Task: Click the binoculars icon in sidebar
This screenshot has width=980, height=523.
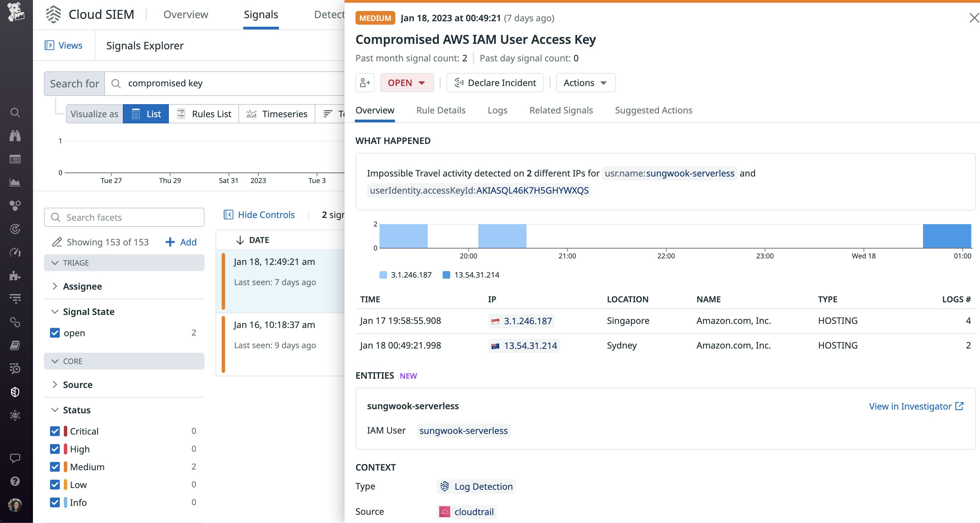Action: point(15,136)
